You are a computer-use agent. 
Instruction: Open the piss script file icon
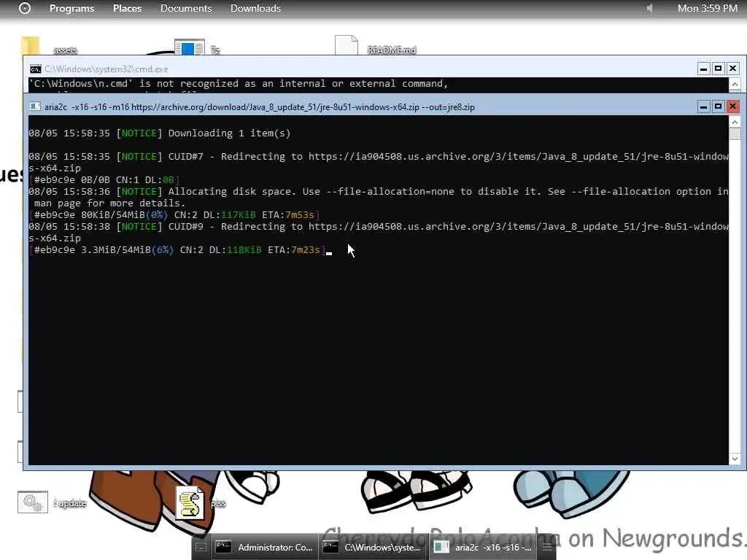coord(190,502)
